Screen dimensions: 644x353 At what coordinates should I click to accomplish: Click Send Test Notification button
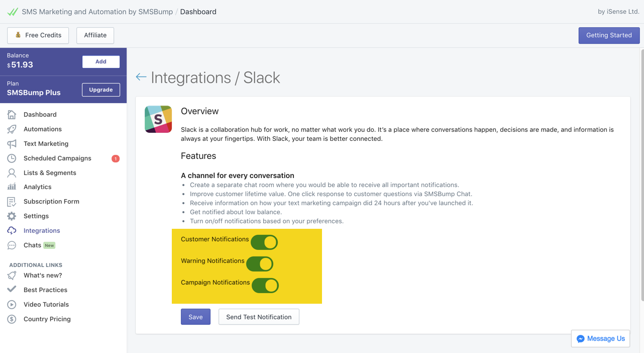(259, 317)
